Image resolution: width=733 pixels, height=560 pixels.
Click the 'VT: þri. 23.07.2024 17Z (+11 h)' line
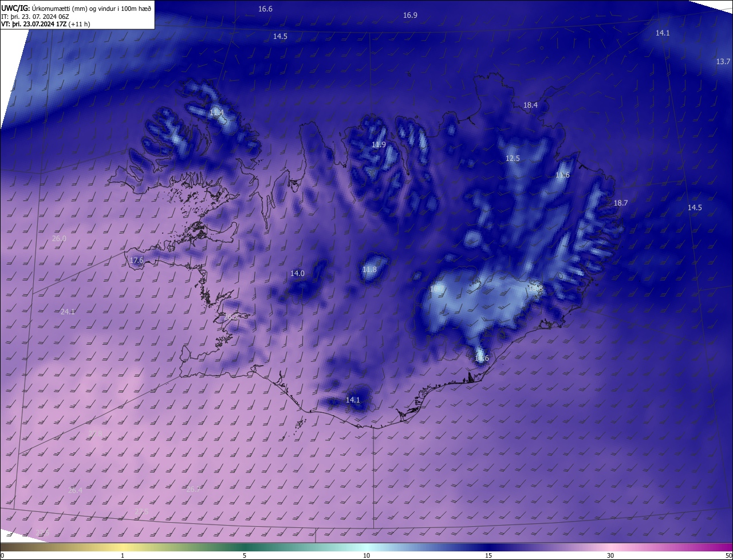(x=46, y=24)
